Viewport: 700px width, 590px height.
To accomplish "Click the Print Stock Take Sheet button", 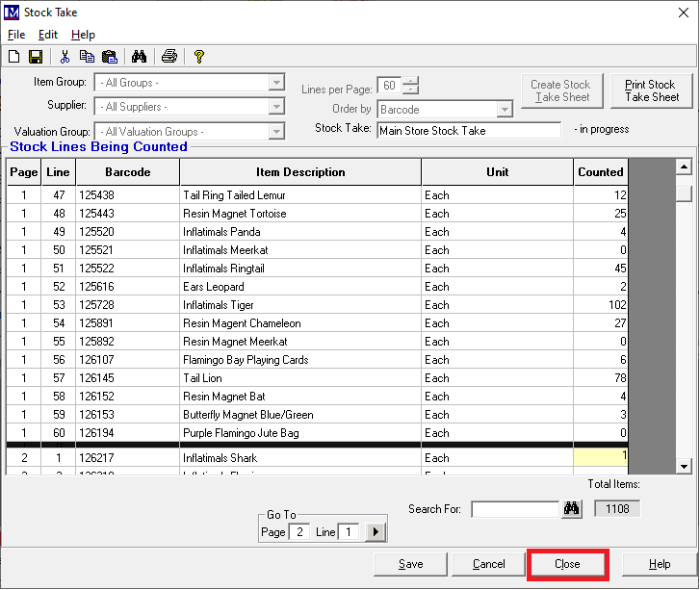I will 651,91.
